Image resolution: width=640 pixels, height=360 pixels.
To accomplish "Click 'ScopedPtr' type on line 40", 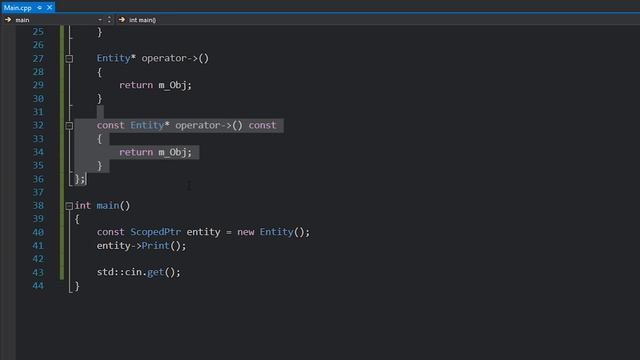I will 156,232.
